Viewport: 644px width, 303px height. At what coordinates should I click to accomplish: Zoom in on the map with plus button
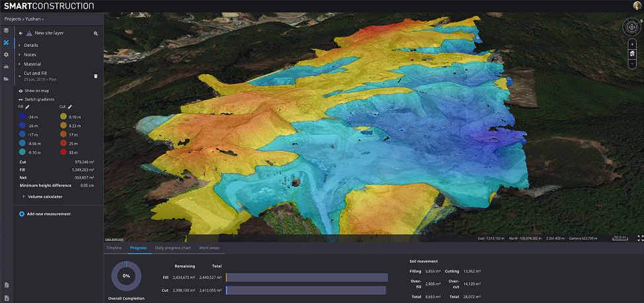click(632, 44)
